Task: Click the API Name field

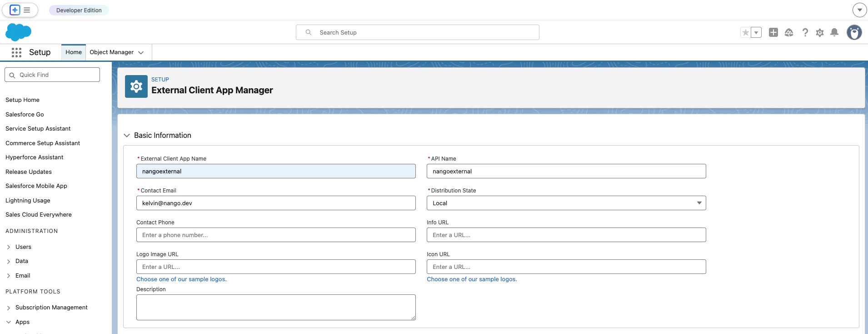Action: pos(566,171)
